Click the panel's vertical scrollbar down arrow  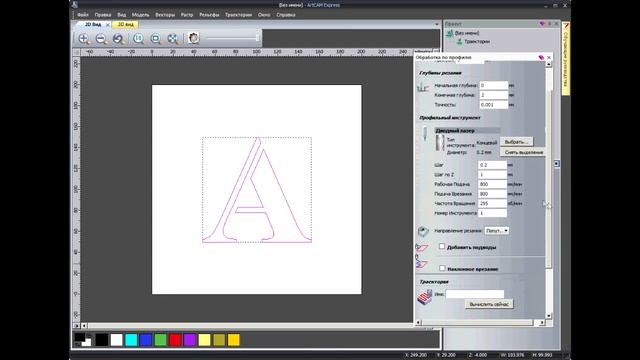tap(549, 316)
